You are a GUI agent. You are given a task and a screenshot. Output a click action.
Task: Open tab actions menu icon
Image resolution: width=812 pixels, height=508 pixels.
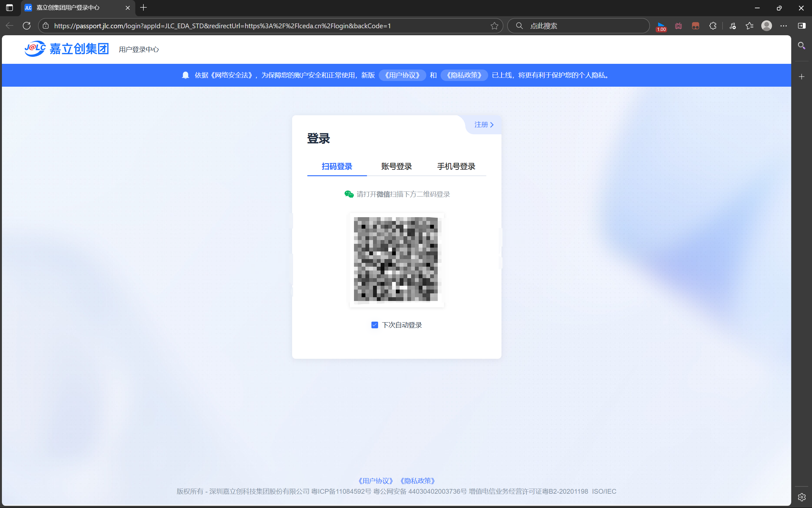click(x=10, y=7)
